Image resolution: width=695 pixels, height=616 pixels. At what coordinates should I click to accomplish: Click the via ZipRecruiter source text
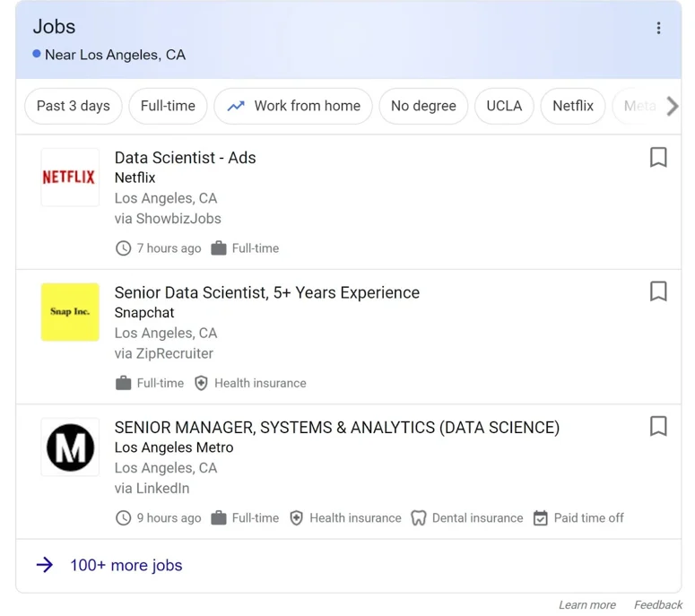coord(164,353)
